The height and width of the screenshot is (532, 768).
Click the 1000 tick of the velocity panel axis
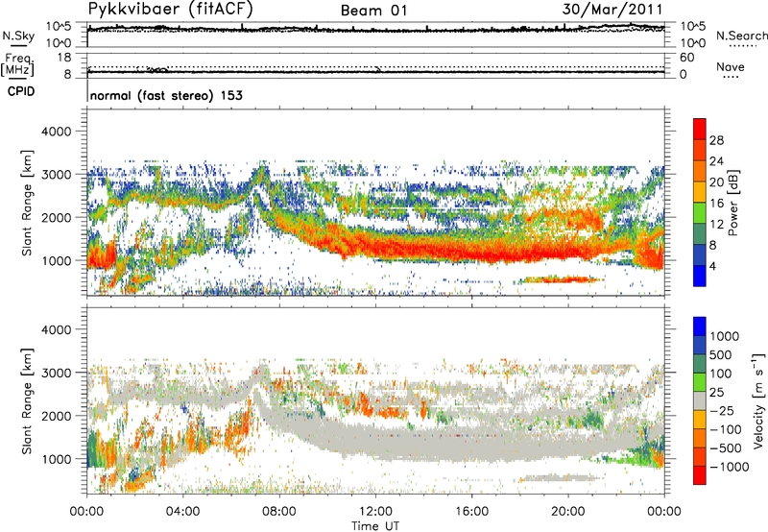click(x=56, y=459)
